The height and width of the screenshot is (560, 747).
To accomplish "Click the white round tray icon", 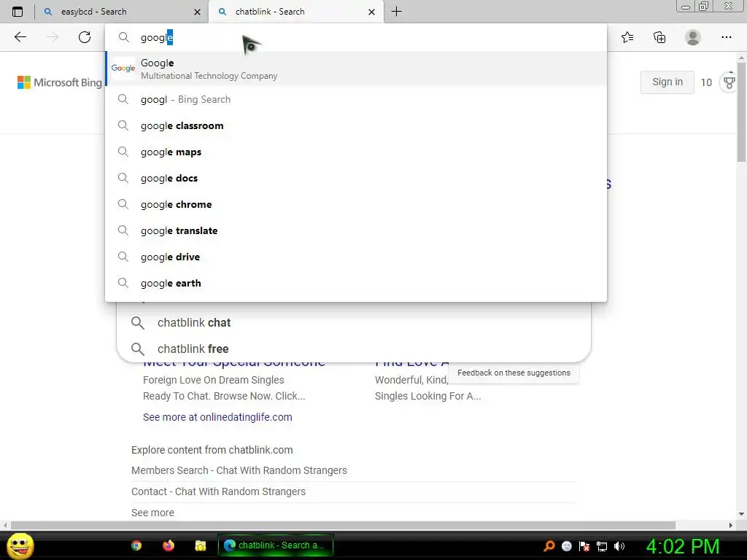I will coord(566,546).
